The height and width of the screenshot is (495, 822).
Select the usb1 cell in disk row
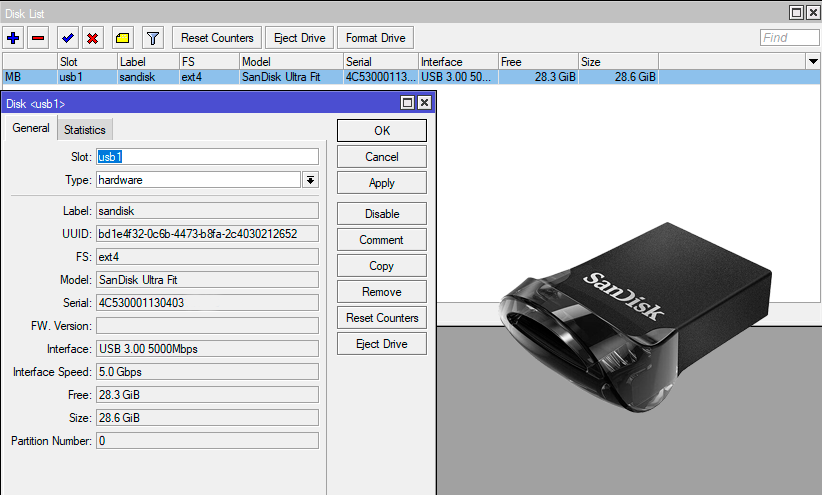coord(87,77)
